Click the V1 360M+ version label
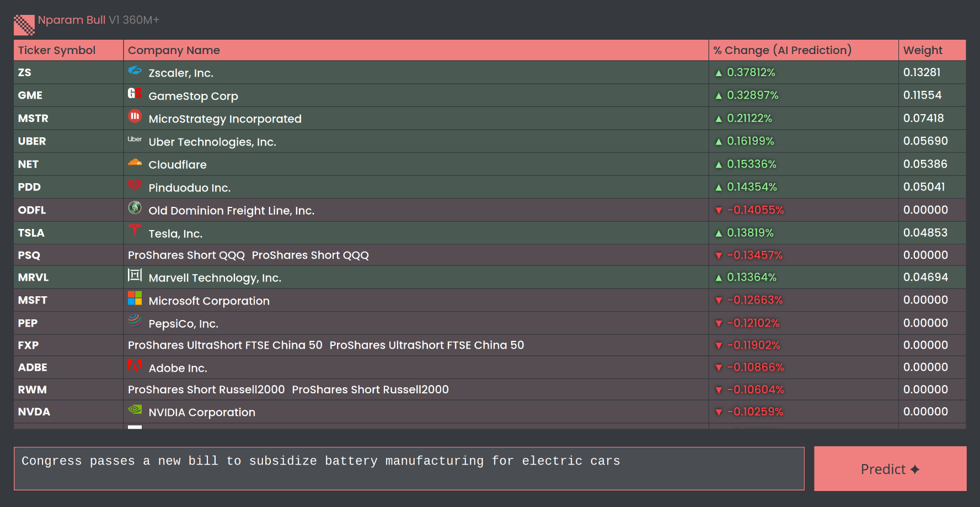This screenshot has height=507, width=980. tap(134, 20)
